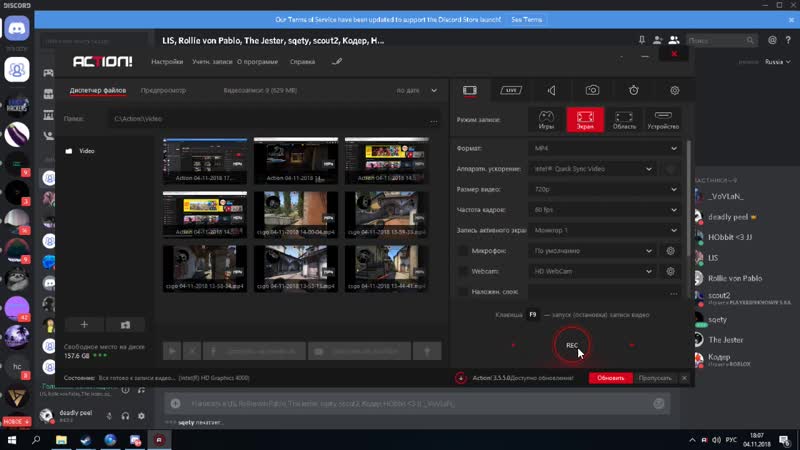Open overlay layer options three dots
The image size is (800, 450).
point(673,293)
